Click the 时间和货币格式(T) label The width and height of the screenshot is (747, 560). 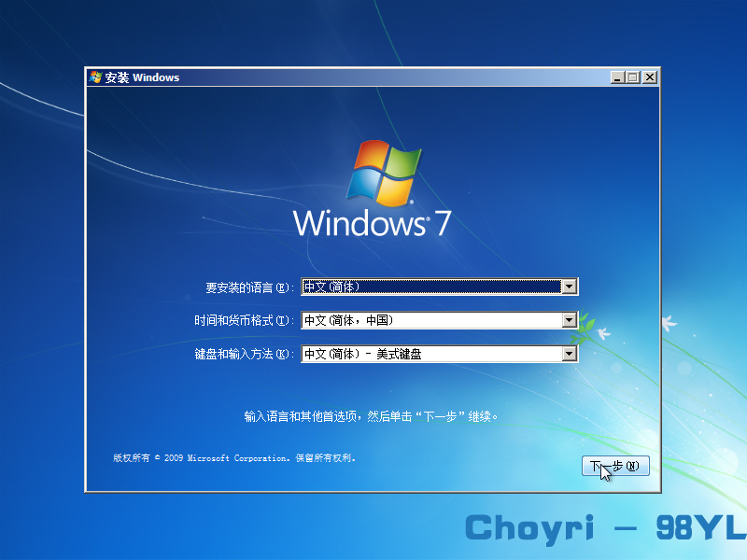pos(244,320)
